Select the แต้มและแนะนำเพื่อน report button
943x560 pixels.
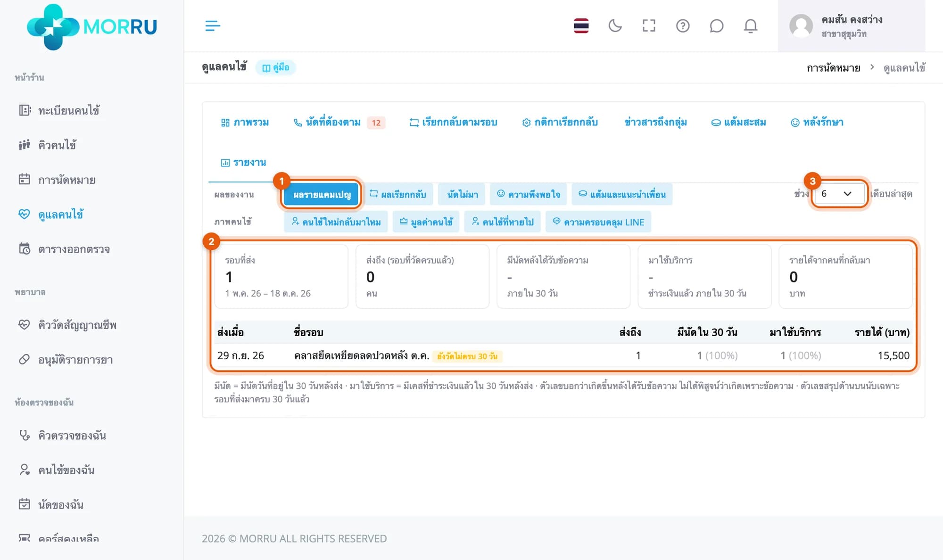[x=622, y=194]
